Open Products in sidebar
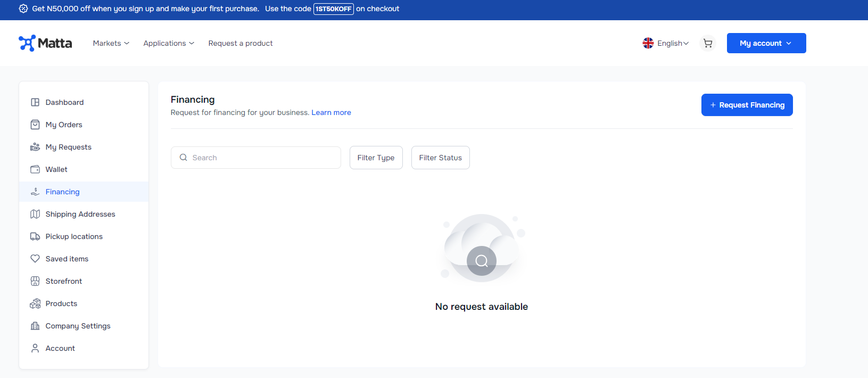This screenshot has height=378, width=868. (x=84, y=303)
